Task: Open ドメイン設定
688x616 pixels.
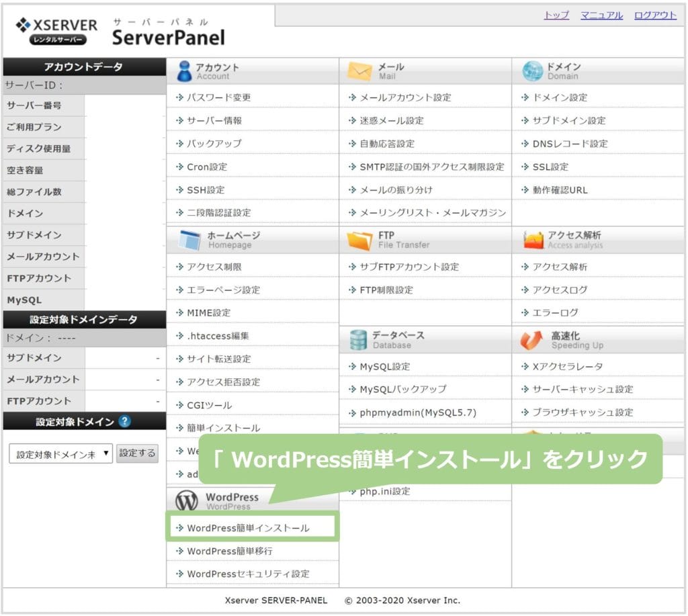Action: pyautogui.click(x=560, y=97)
